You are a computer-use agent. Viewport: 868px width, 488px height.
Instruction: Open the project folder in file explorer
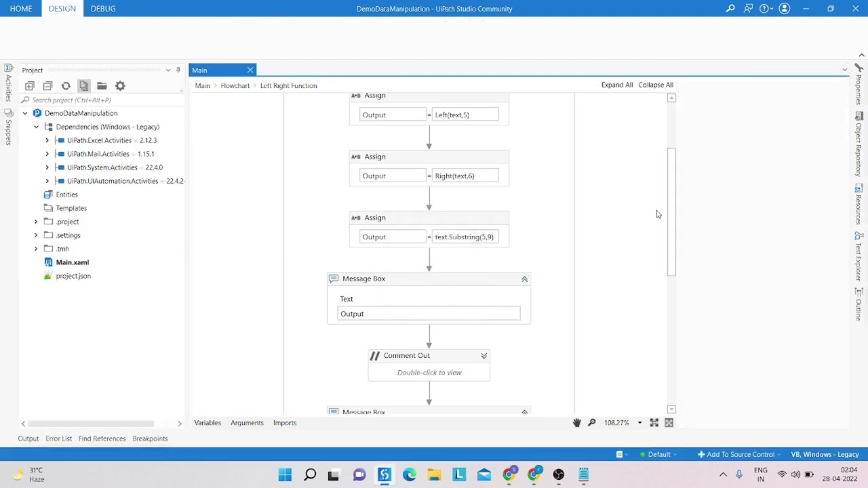(x=102, y=86)
